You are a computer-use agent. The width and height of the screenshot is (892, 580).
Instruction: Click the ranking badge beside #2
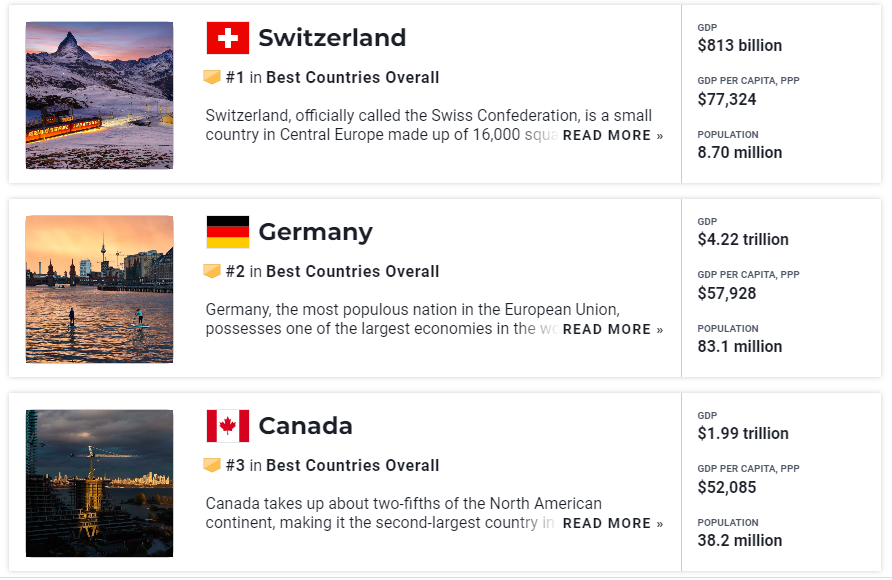point(212,271)
